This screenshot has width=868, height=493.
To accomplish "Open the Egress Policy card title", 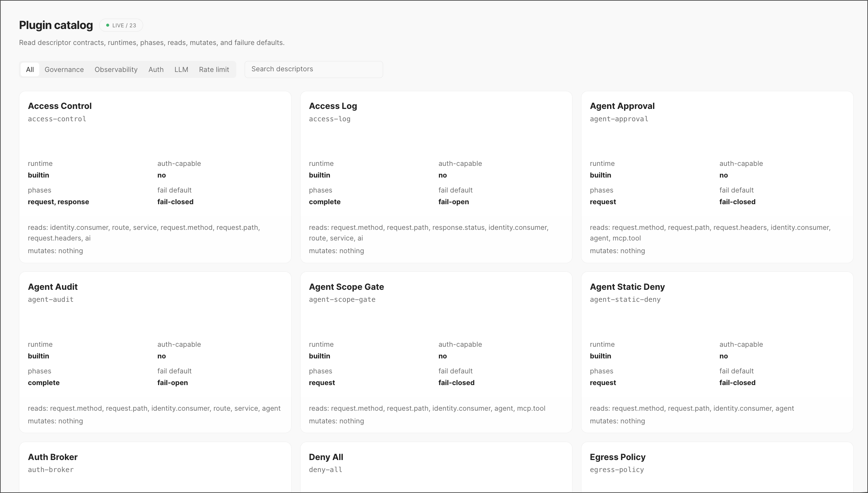I will coord(618,457).
